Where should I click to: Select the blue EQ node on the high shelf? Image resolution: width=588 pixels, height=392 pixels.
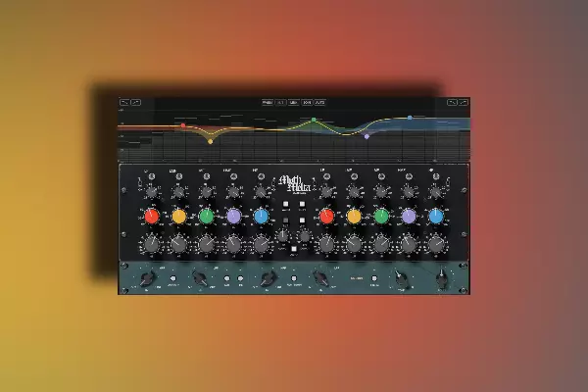(410, 118)
